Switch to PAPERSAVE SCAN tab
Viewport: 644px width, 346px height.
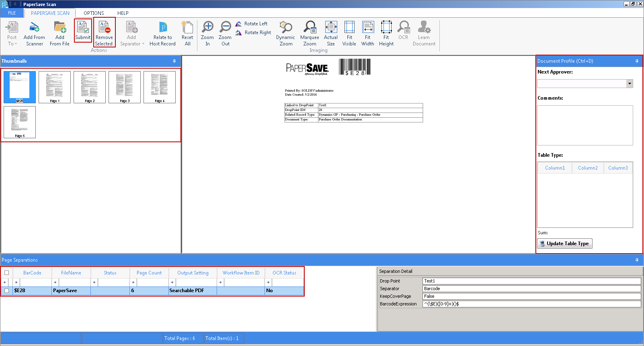[x=50, y=13]
